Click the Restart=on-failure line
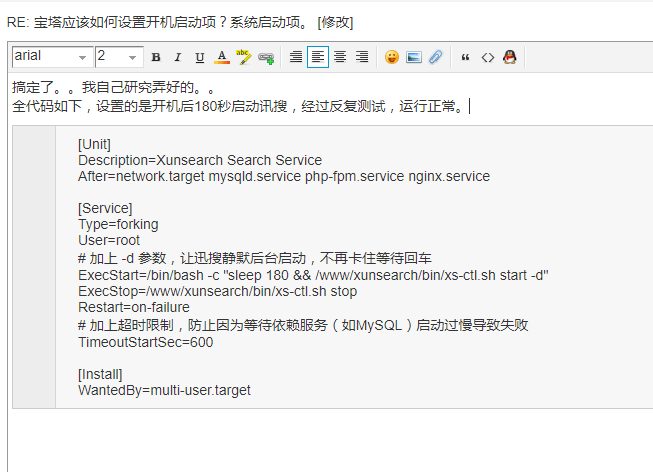Image resolution: width=653 pixels, height=472 pixels. pyautogui.click(x=134, y=307)
